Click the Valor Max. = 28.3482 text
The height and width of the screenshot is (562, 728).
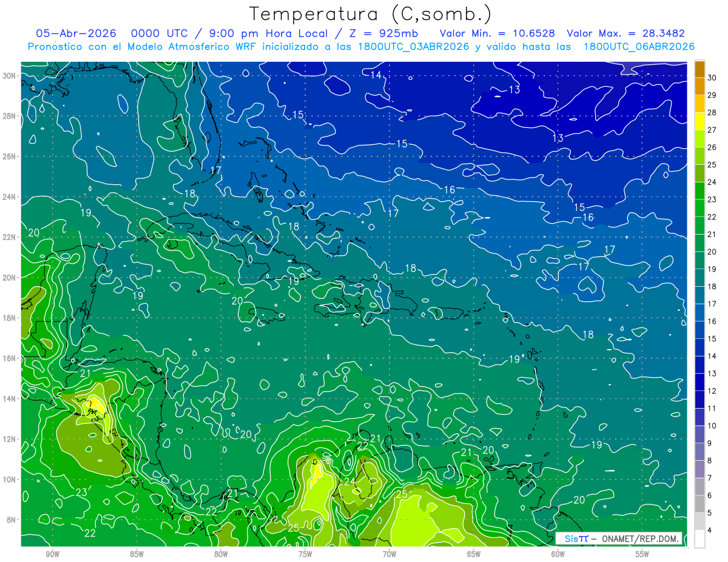coord(626,33)
